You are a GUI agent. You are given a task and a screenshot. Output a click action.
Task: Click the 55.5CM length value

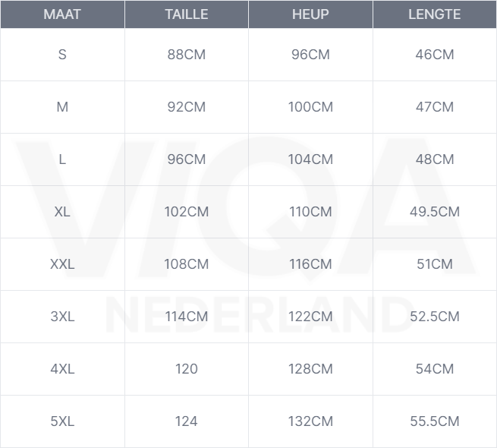[434, 421]
